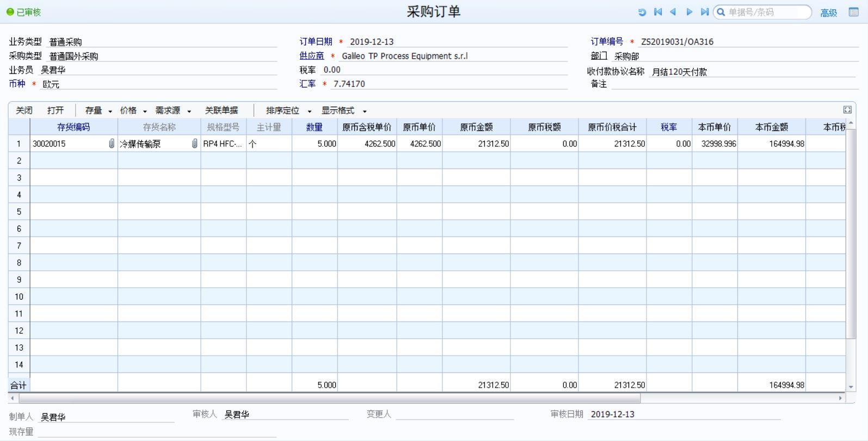The height and width of the screenshot is (441, 868).
Task: Click the 关闭 button in grid toolbar
Action: coord(24,110)
